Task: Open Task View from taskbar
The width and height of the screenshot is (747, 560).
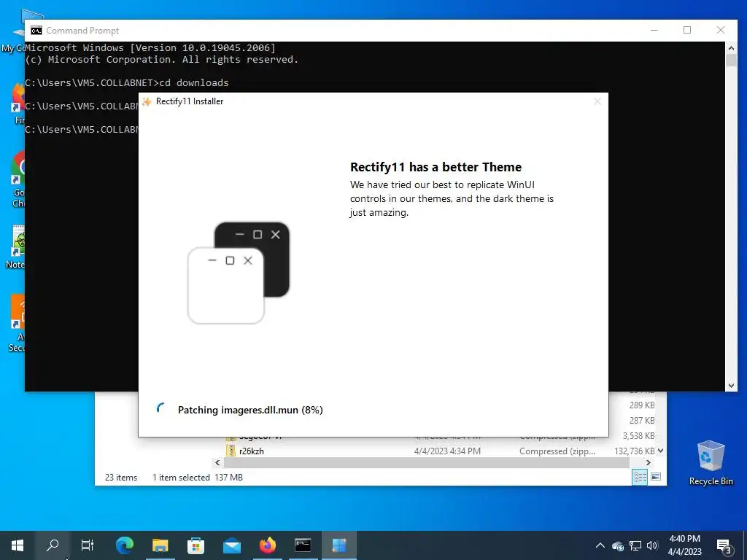Action: tap(88, 545)
